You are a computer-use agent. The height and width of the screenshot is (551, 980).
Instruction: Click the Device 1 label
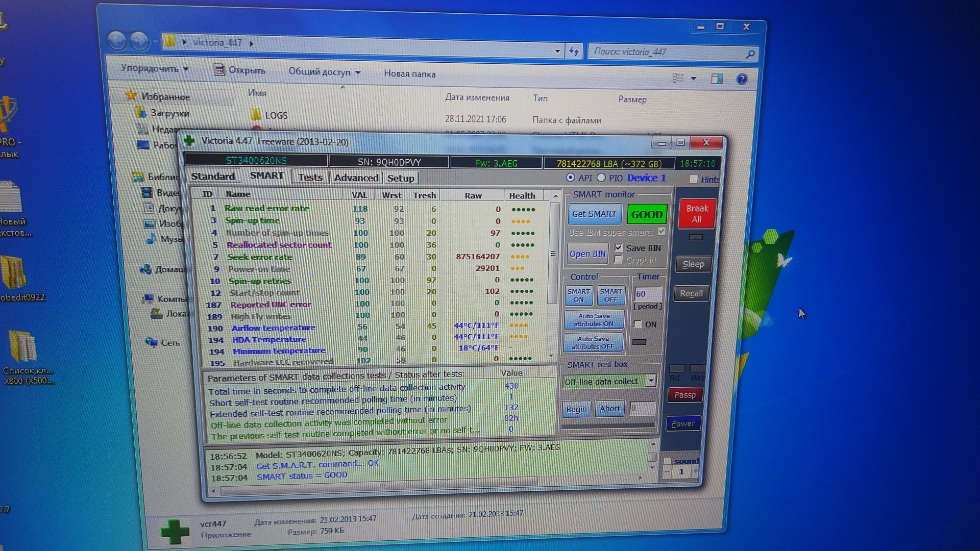click(x=646, y=178)
